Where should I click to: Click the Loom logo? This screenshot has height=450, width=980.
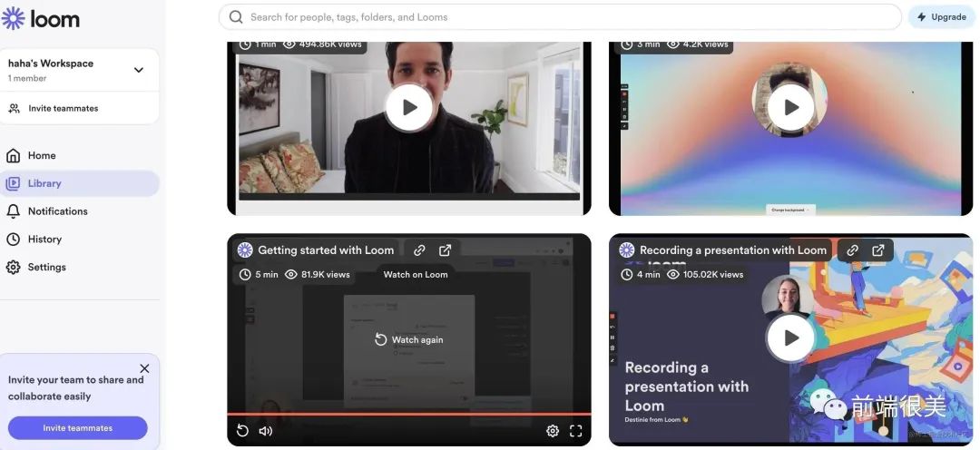41,19
